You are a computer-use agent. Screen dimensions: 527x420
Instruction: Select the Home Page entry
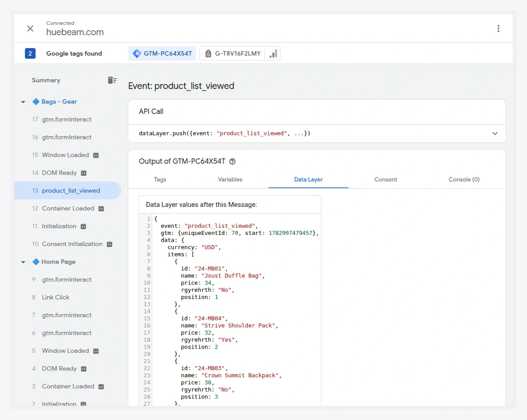[58, 262]
